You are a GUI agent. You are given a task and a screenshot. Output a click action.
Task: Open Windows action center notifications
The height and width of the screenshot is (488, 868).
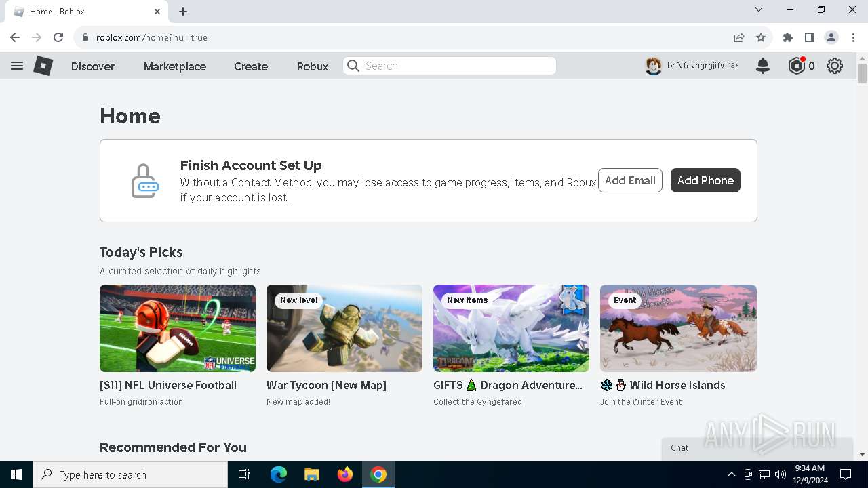click(846, 474)
